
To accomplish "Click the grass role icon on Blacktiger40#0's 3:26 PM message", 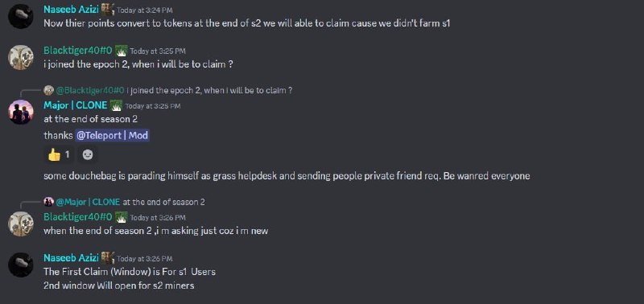I will (x=121, y=217).
